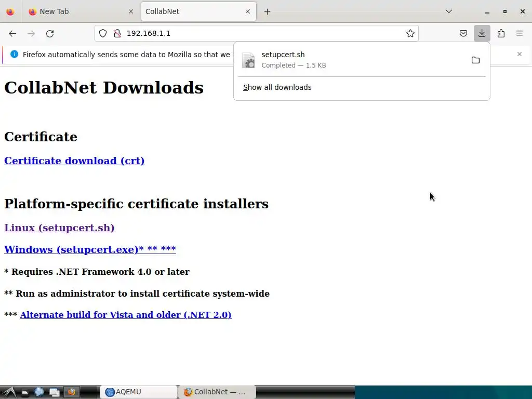
Task: Go back to the previous page
Action: pos(12,33)
